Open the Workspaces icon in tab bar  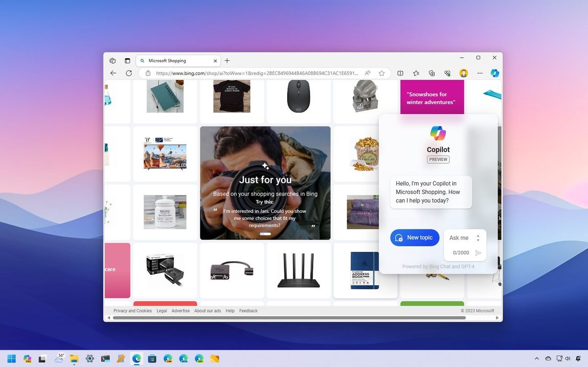point(113,61)
